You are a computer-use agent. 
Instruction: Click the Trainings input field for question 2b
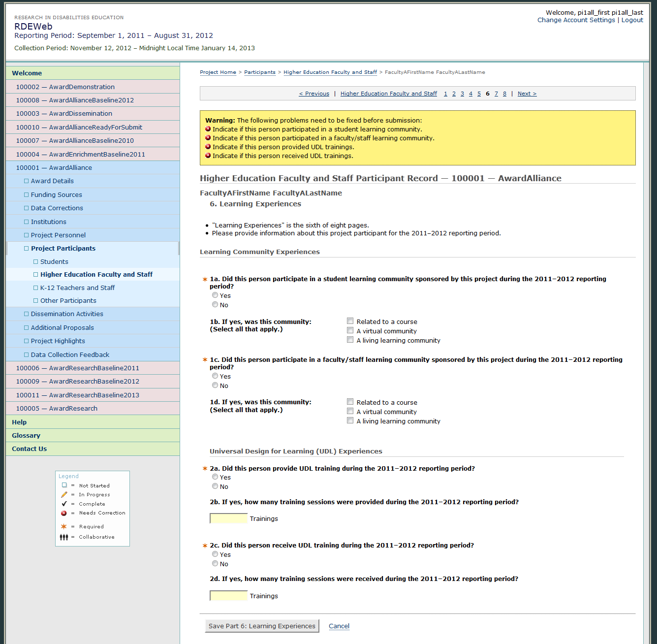(228, 518)
